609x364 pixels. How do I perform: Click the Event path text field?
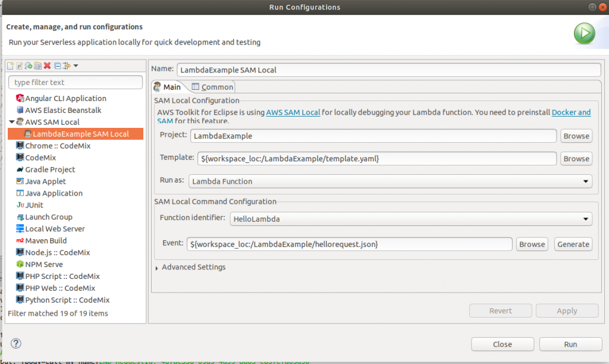click(x=349, y=244)
